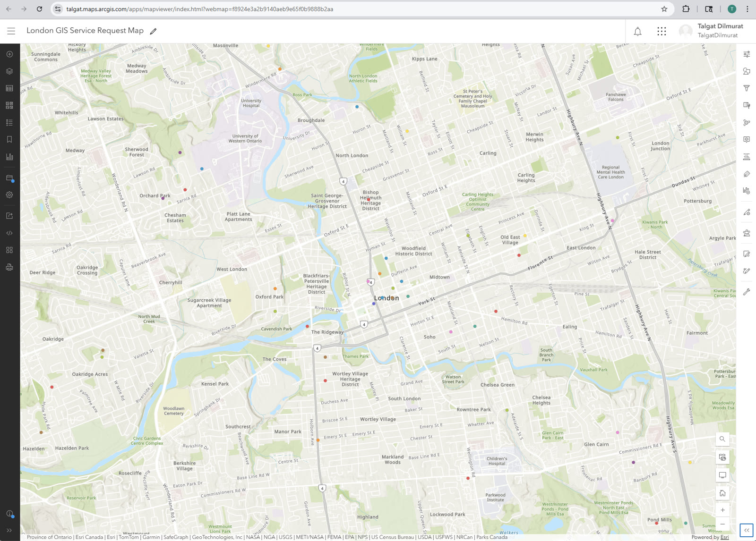The width and height of the screenshot is (756, 541).
Task: Open the Edit features tool
Action: 747,254
